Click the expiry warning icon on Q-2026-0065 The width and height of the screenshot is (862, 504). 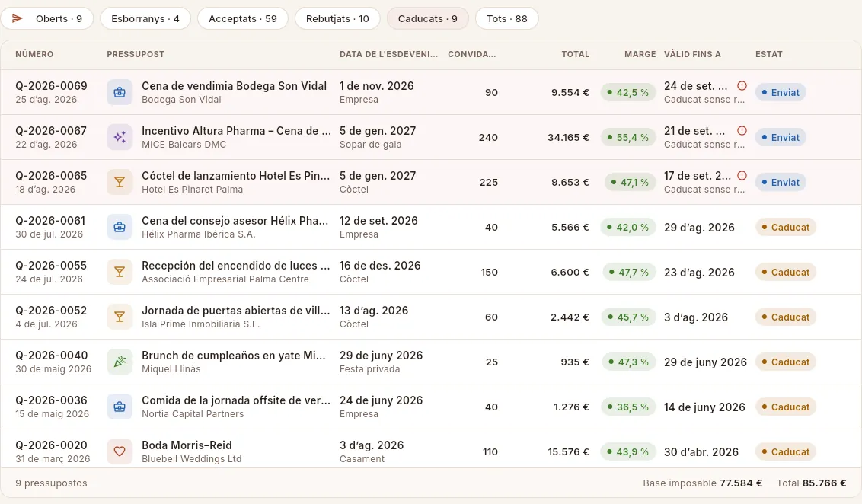pos(742,176)
